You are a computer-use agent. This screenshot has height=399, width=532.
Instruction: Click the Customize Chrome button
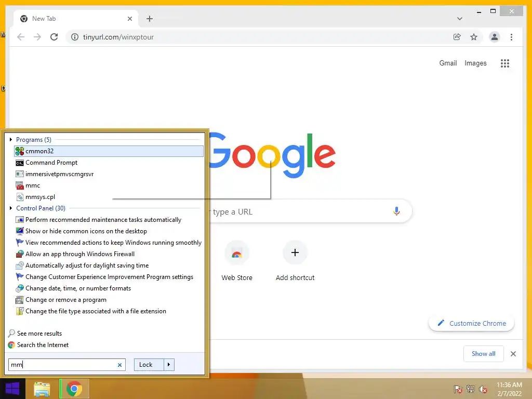472,323
